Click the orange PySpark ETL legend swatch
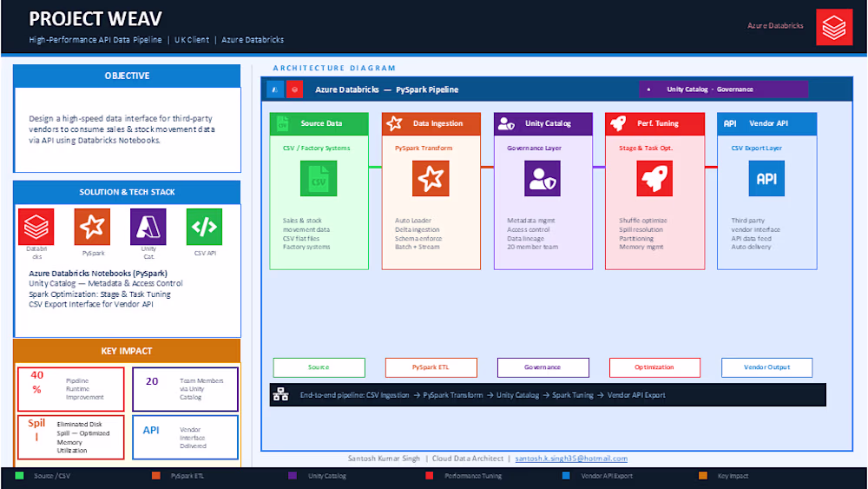This screenshot has width=868, height=489. (x=156, y=475)
